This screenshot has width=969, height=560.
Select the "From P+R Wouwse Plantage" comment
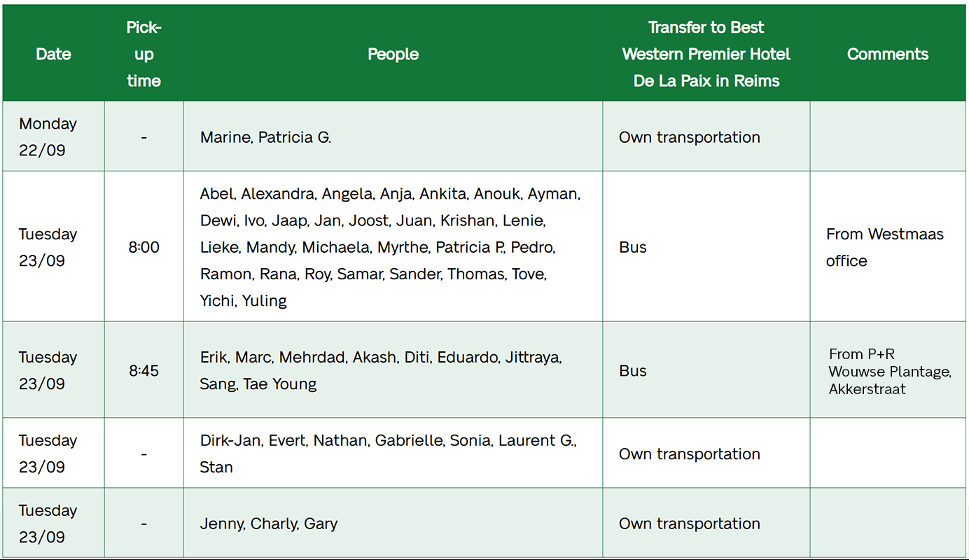point(889,371)
